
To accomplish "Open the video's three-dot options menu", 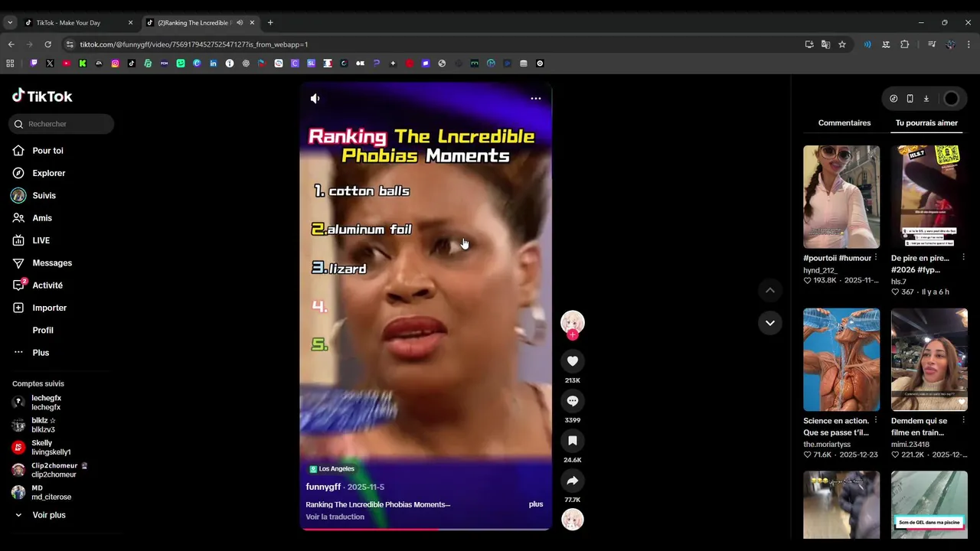I will (x=536, y=99).
